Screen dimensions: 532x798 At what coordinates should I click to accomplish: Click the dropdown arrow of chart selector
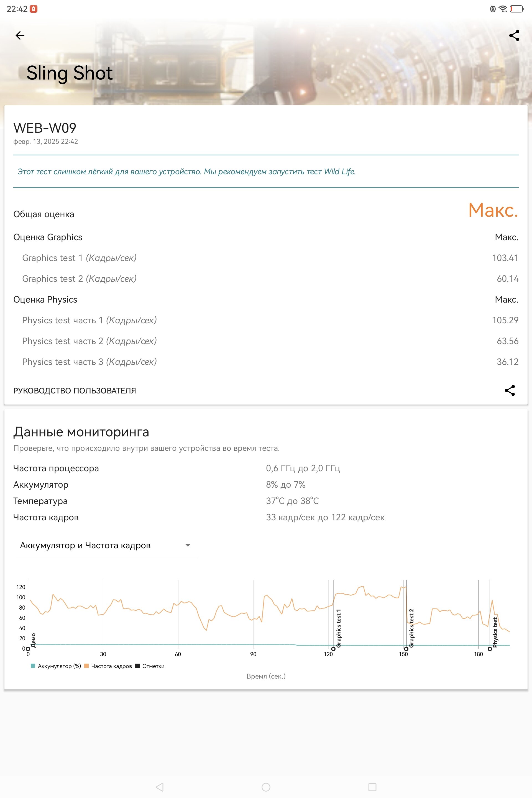click(188, 545)
